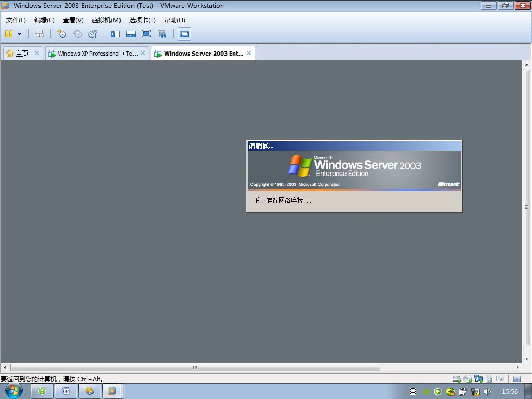Click the Send Ctrl+Alt+Del toolbar icon
This screenshot has height=399, width=532.
pyautogui.click(x=39, y=34)
